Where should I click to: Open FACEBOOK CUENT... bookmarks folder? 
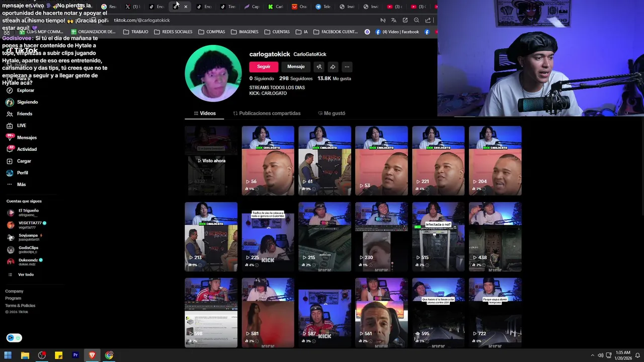tap(336, 32)
